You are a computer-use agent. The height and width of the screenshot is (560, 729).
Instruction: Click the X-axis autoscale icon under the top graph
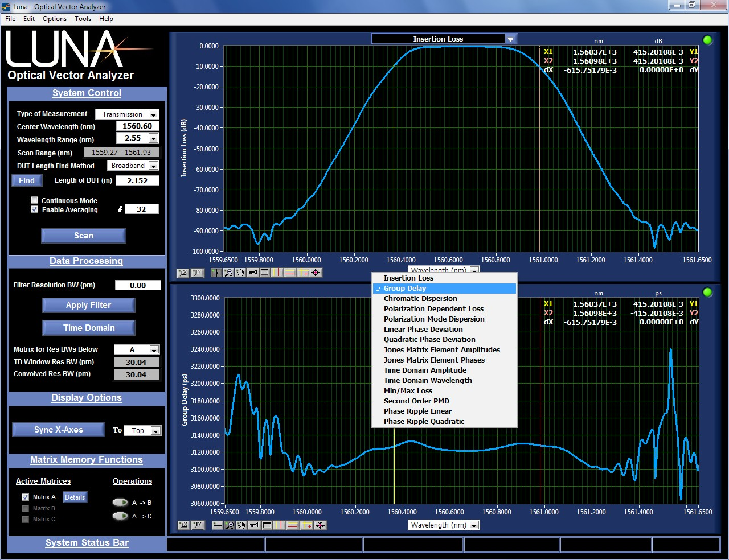[183, 273]
